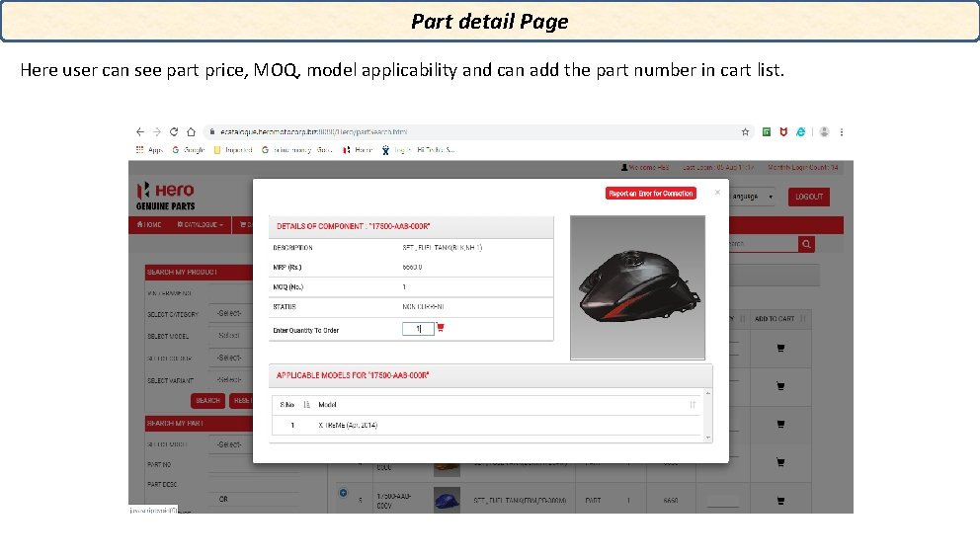Click the blue fuel tank thumbnail
Screen dimensions: 980x560
click(x=447, y=500)
